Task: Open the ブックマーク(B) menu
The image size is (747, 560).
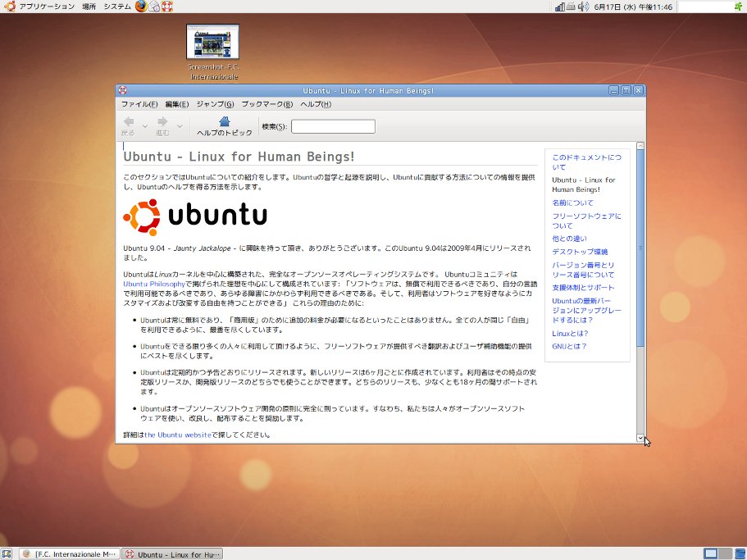Action: tap(266, 104)
